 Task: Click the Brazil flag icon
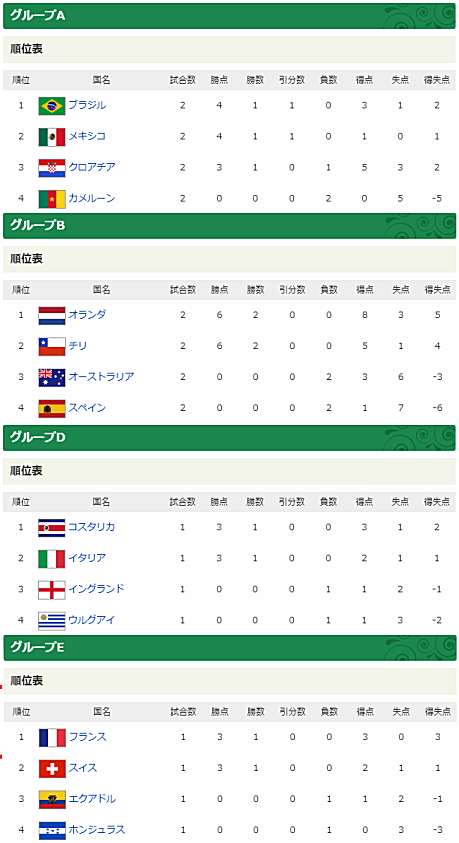(x=52, y=106)
